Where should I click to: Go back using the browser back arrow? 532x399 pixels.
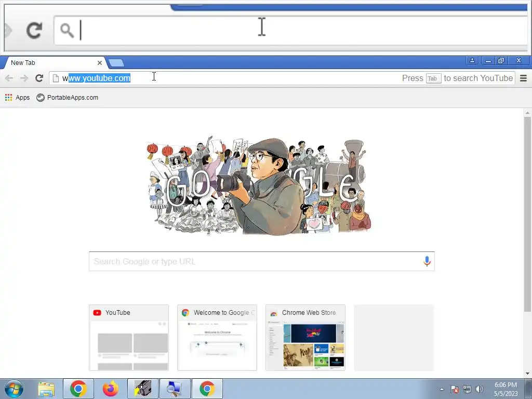[9, 78]
